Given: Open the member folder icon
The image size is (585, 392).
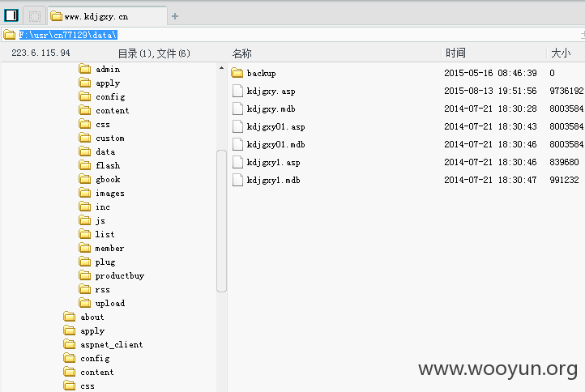Looking at the screenshot, I should (85, 248).
